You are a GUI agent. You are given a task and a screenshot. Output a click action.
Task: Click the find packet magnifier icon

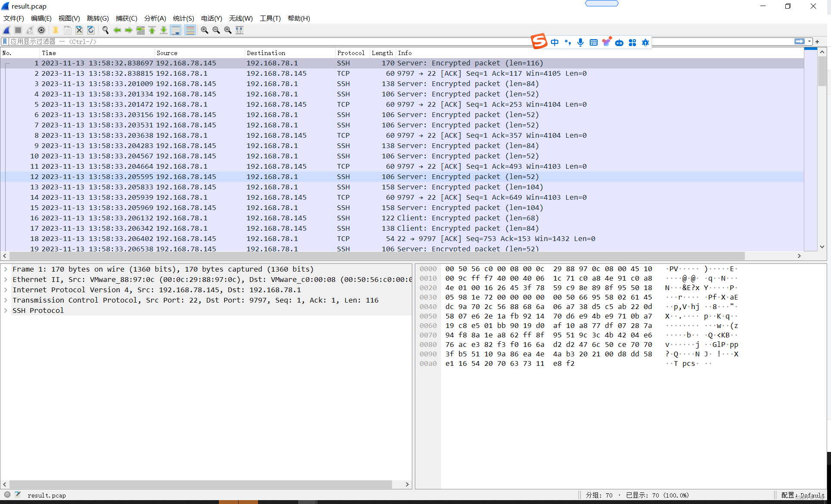point(105,30)
